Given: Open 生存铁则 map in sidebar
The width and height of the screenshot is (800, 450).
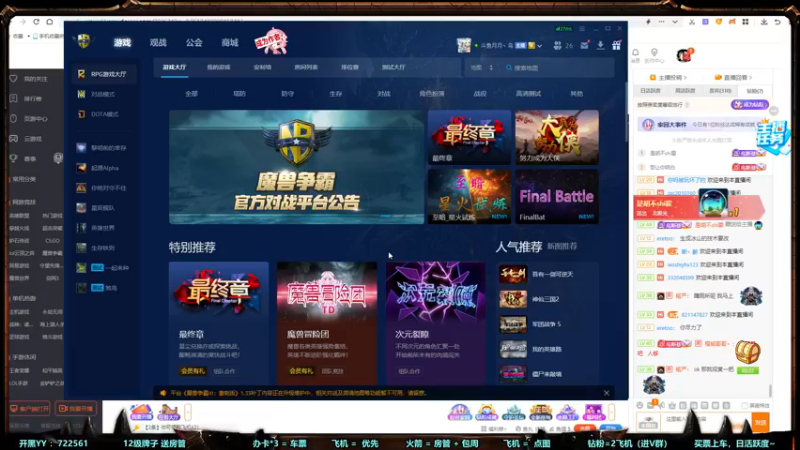Looking at the screenshot, I should click(x=104, y=248).
